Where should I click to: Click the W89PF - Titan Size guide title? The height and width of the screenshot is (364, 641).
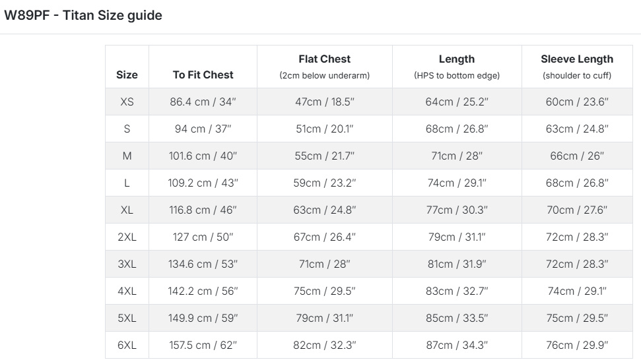pyautogui.click(x=83, y=15)
